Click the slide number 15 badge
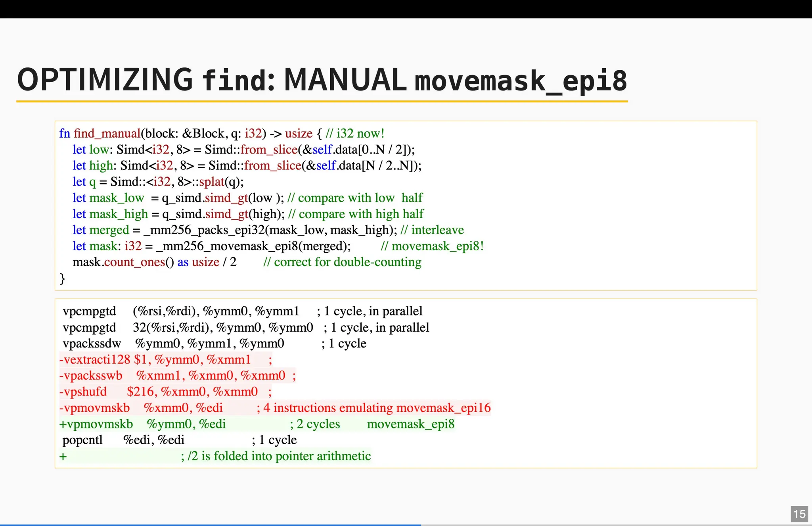 [799, 514]
